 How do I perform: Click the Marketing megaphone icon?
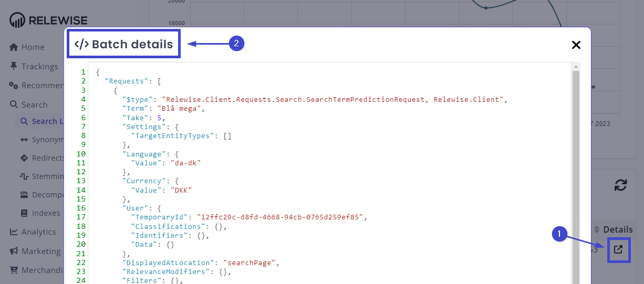click(14, 251)
